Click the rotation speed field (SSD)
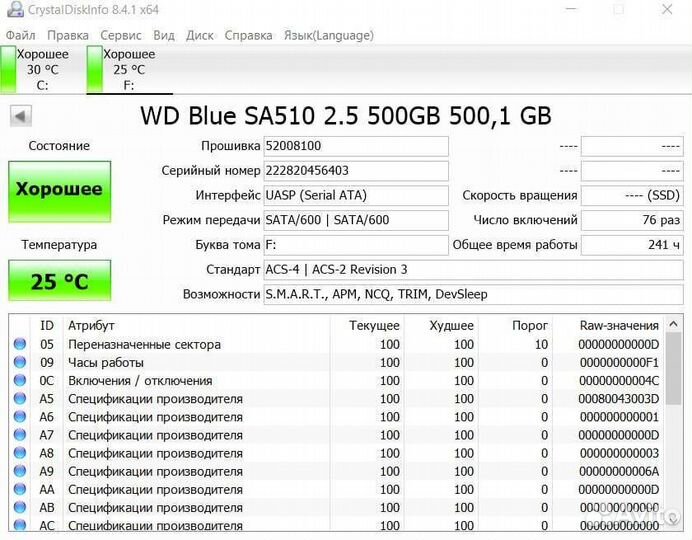 632,195
